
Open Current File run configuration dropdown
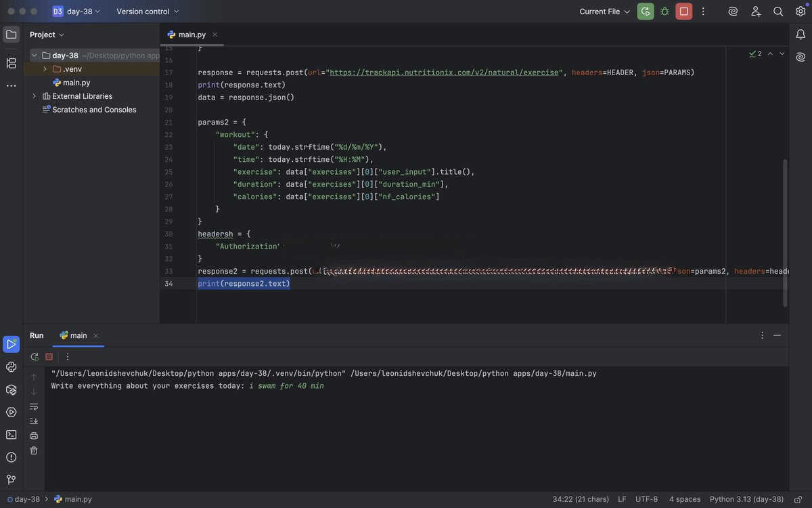[x=605, y=12]
